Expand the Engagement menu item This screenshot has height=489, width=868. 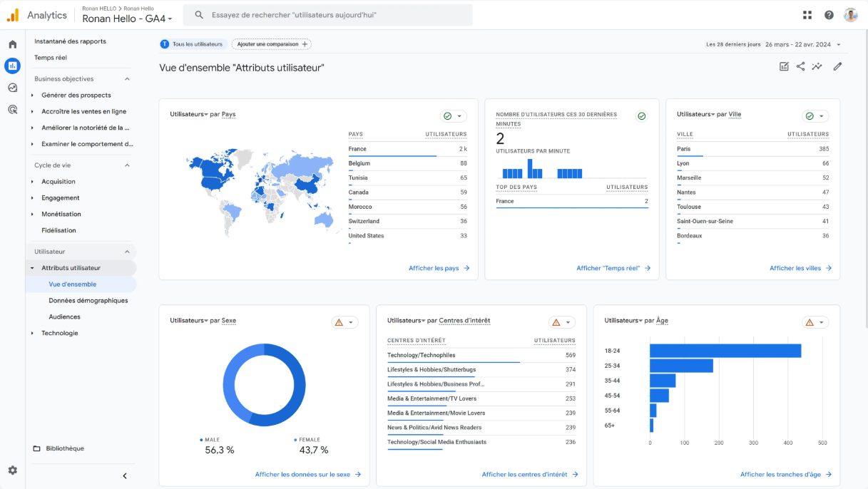tap(32, 198)
